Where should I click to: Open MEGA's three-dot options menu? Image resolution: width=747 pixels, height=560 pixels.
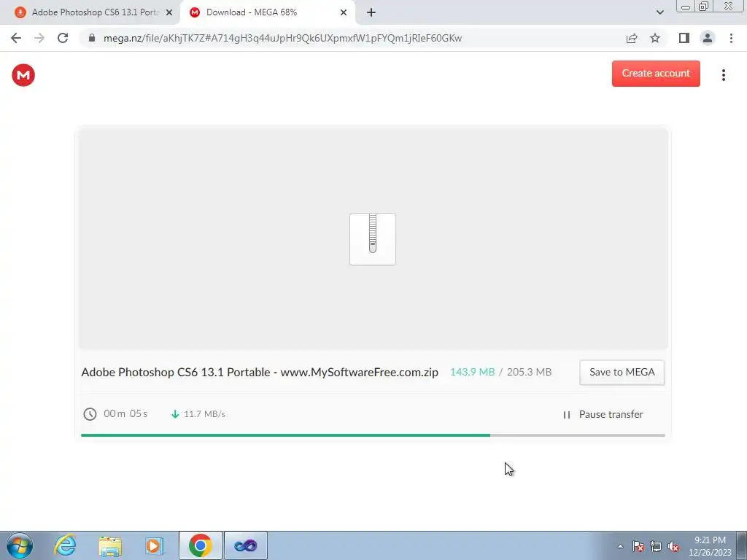[x=723, y=75]
